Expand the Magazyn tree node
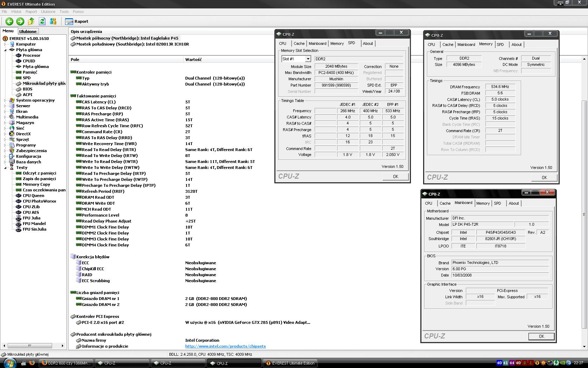The image size is (588, 368). point(5,123)
